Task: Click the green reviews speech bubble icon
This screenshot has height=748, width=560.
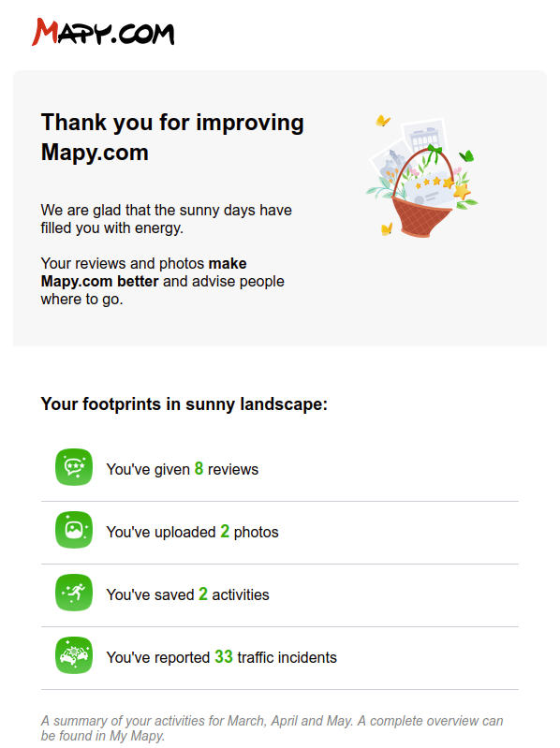Action: 74,467
